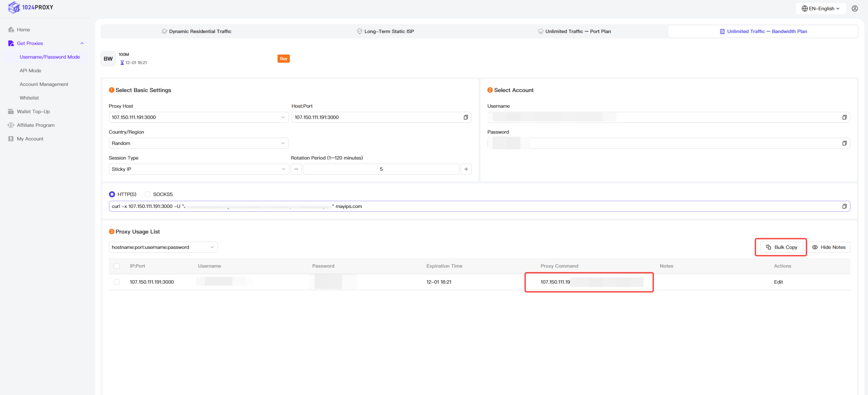Tick the select-all header checkbox

[117, 266]
